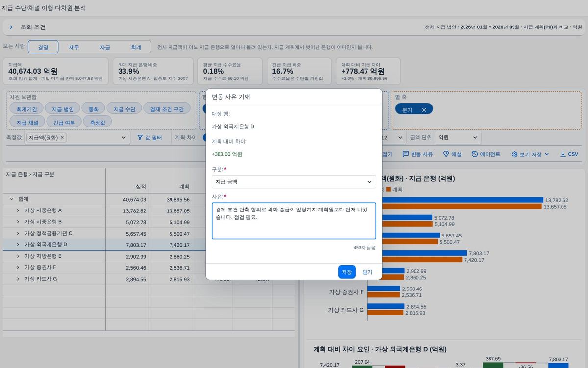
Task: Expand the 가상 외국계은행 D row
Action: pyautogui.click(x=18, y=244)
